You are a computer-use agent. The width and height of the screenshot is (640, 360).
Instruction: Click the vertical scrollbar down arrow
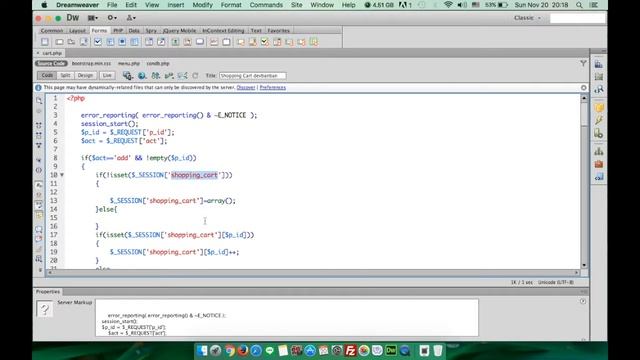pos(584,265)
